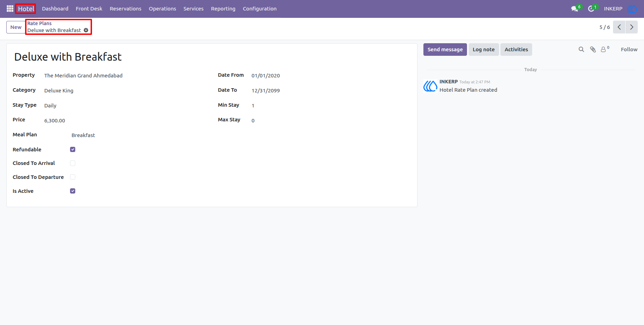Click Send message button
644x325 pixels.
(445, 50)
